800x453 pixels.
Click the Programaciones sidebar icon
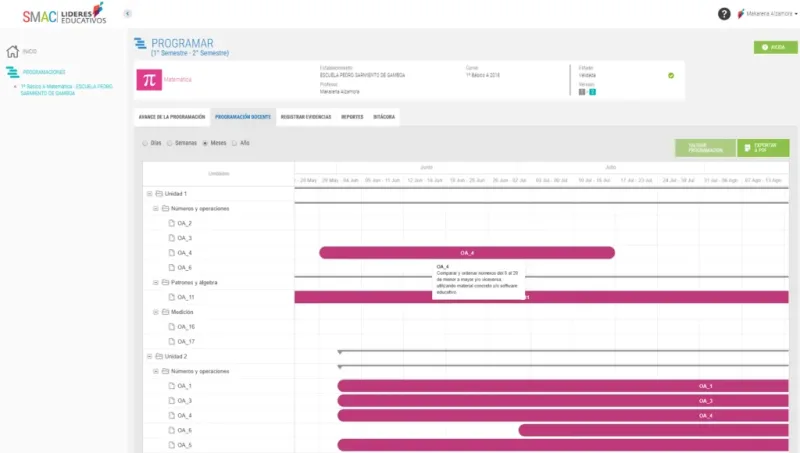(12, 72)
